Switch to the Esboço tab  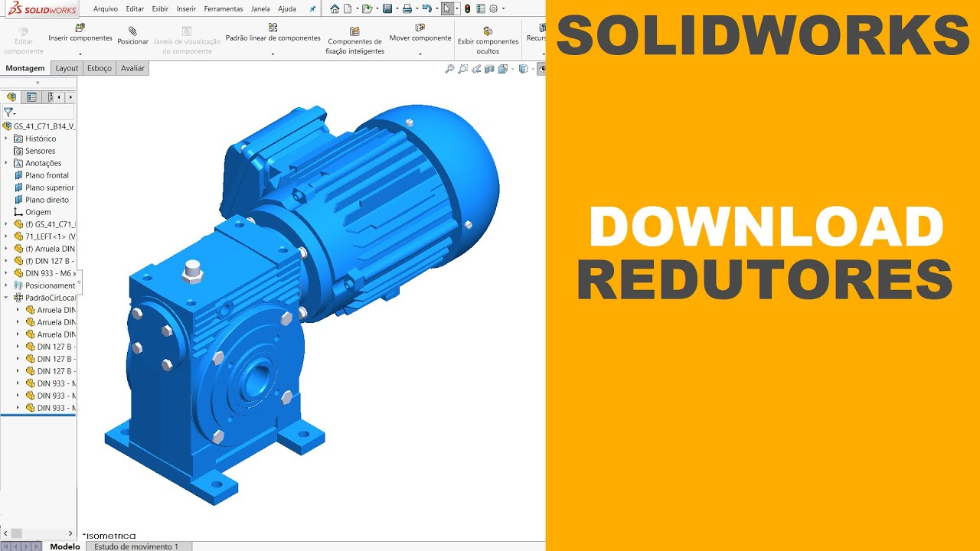100,68
